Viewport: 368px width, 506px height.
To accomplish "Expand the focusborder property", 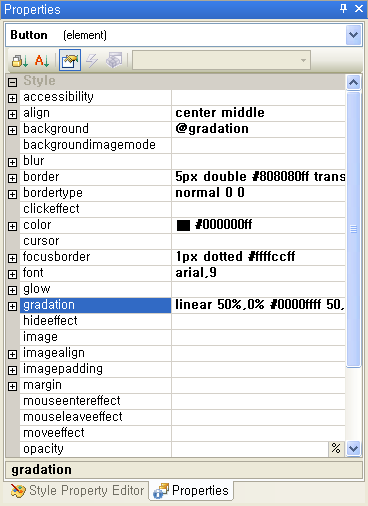I will (x=12, y=258).
